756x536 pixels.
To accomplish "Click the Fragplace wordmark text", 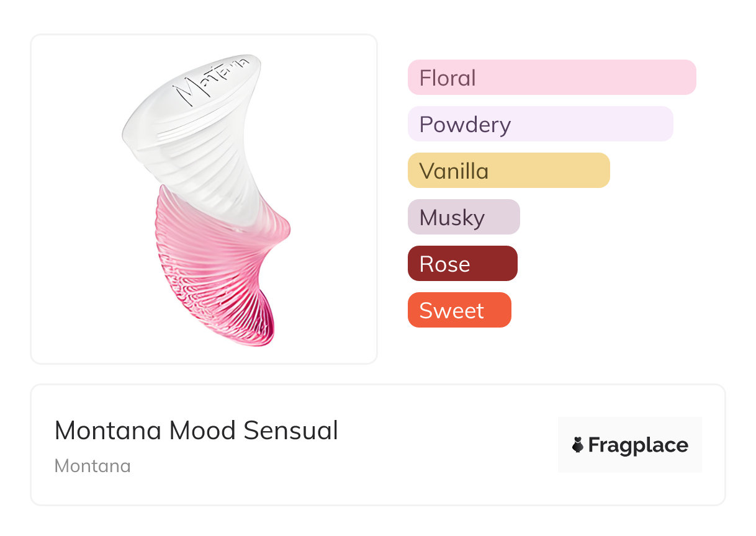I will [x=638, y=445].
